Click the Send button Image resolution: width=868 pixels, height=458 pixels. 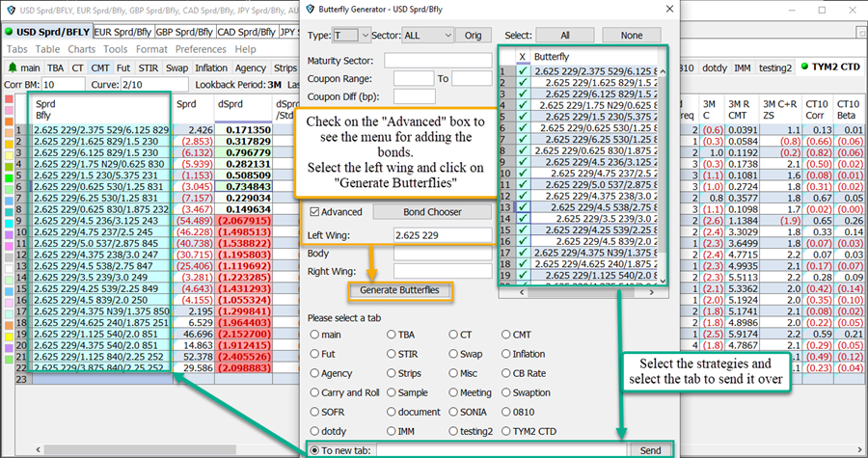(x=650, y=450)
